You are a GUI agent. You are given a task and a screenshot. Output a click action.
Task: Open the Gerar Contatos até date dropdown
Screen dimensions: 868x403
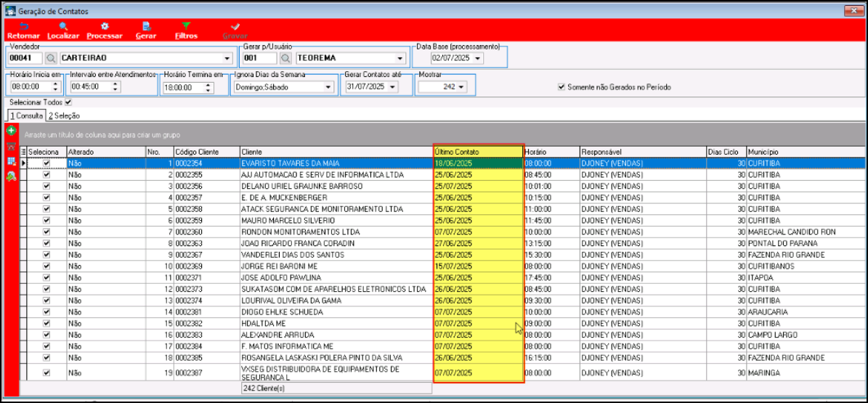(x=392, y=87)
